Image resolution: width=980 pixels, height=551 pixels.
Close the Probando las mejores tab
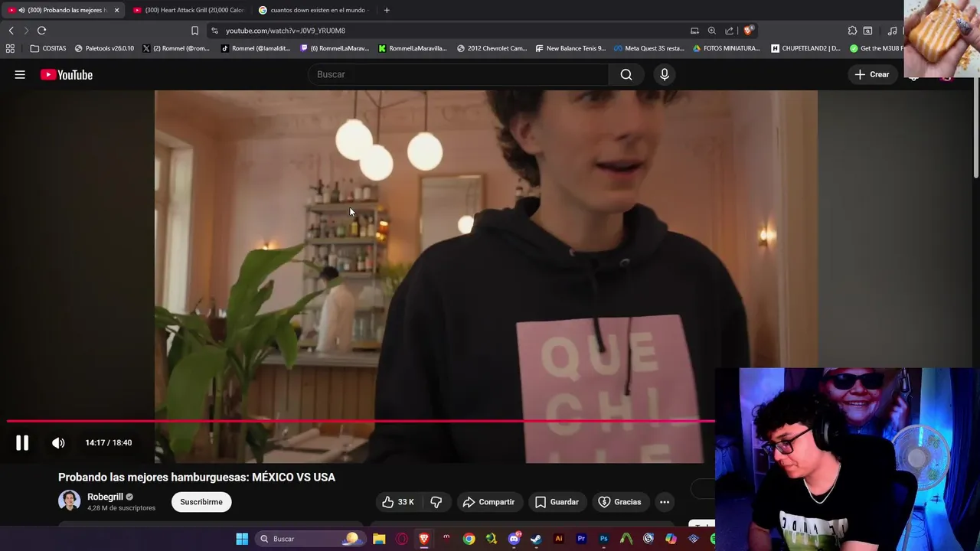click(x=116, y=10)
